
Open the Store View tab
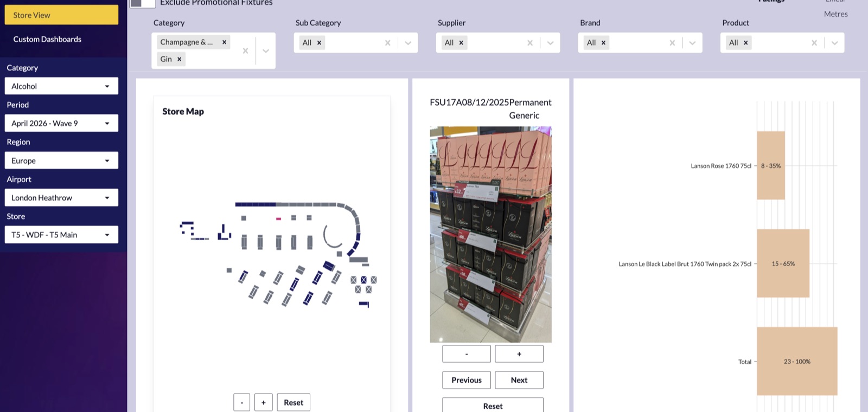click(61, 15)
